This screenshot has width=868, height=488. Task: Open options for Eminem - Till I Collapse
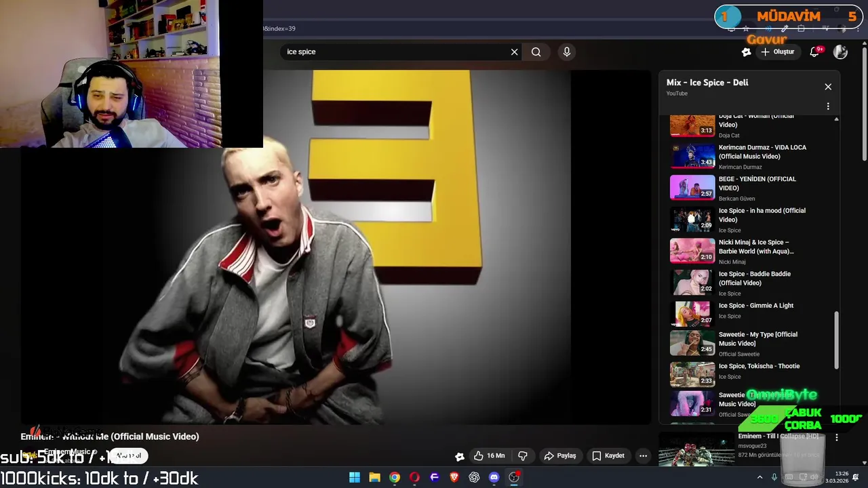click(x=837, y=438)
